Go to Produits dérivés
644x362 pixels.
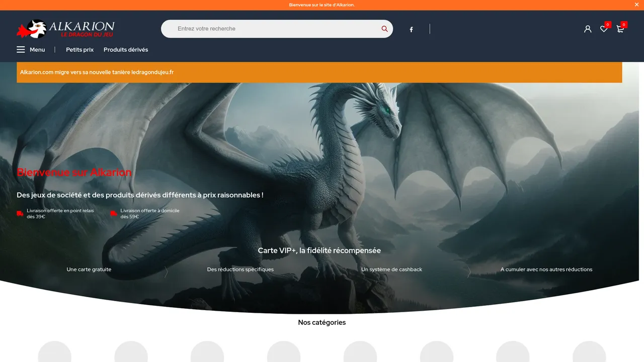click(126, 50)
